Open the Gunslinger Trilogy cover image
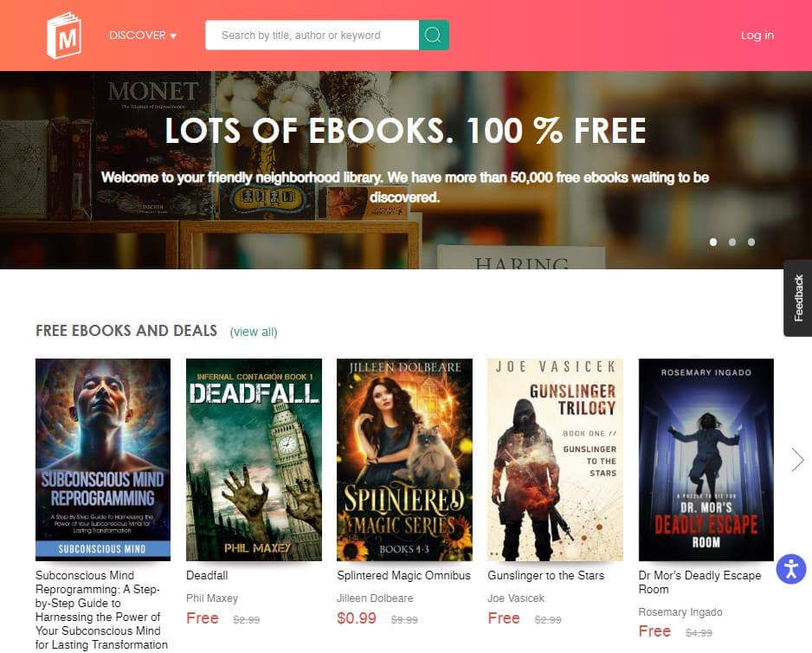Viewport: 812px width, 653px height. [555, 460]
